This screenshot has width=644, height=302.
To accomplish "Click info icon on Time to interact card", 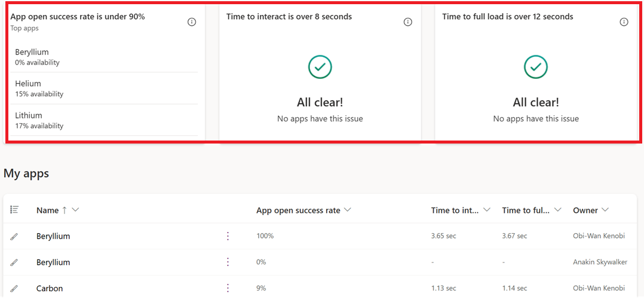I will pos(408,22).
